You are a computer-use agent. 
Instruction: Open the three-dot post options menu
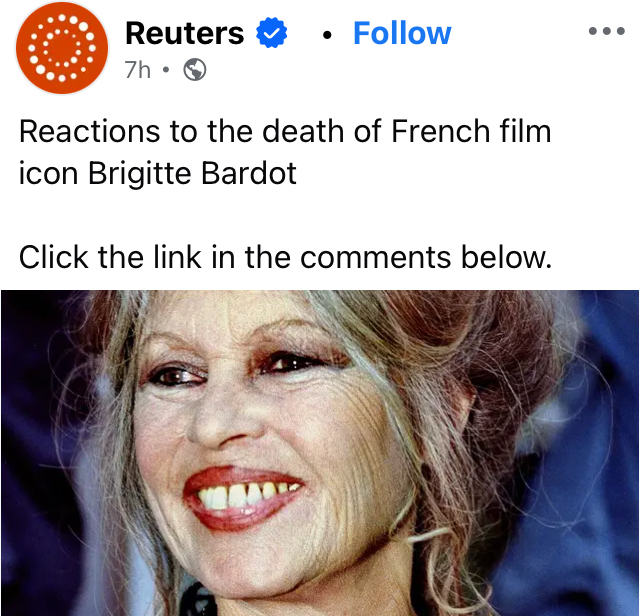point(607,31)
